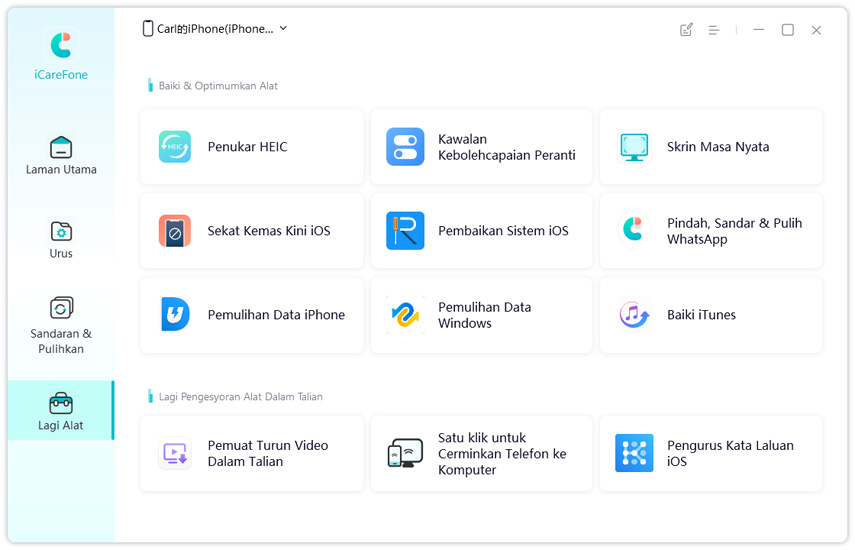855x550 pixels.
Task: Open Sekat Kemas Kini iOS icon
Action: pyautogui.click(x=175, y=231)
